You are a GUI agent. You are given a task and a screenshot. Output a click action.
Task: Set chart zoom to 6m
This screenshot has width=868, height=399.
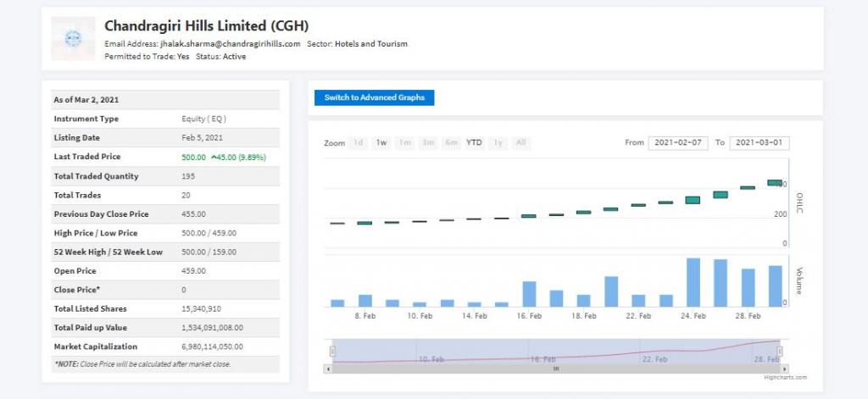(451, 143)
